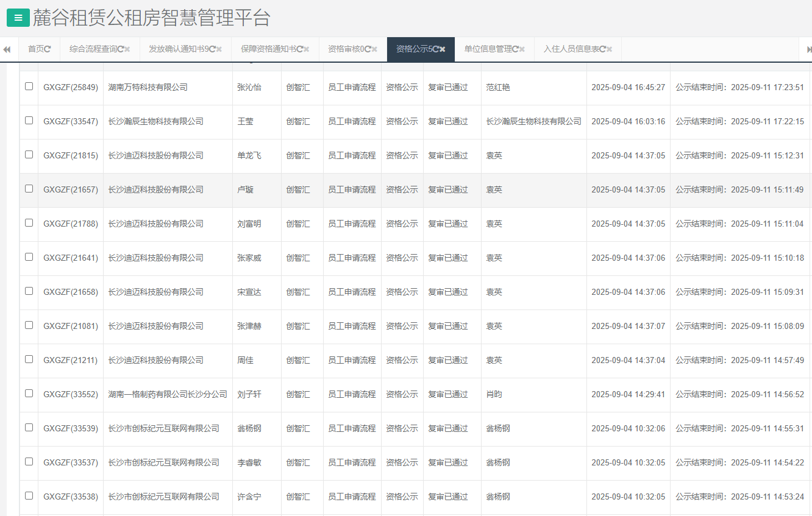Close the 综合流程查询 tab

127,49
